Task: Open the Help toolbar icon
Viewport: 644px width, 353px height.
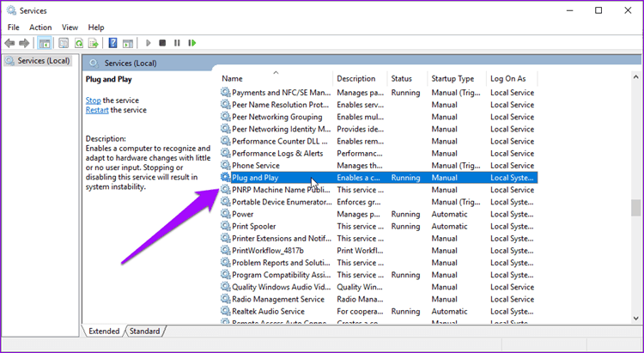Action: click(x=113, y=43)
